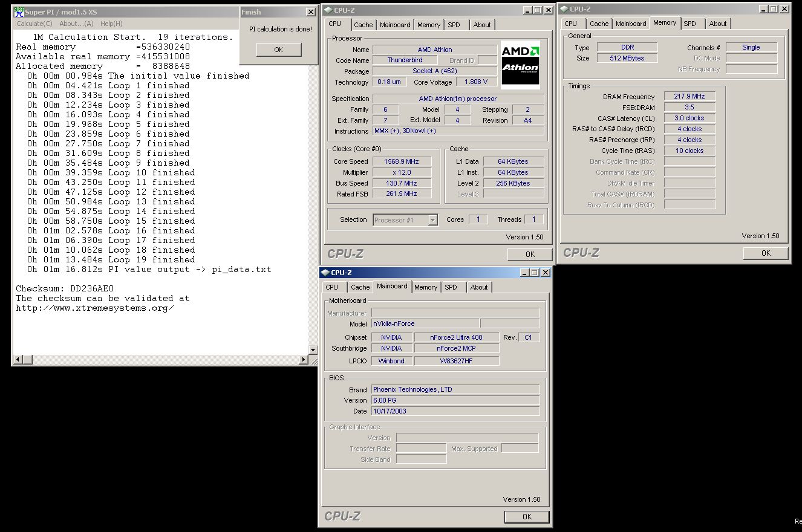Click the Code Name field Thunderbird

(405, 60)
